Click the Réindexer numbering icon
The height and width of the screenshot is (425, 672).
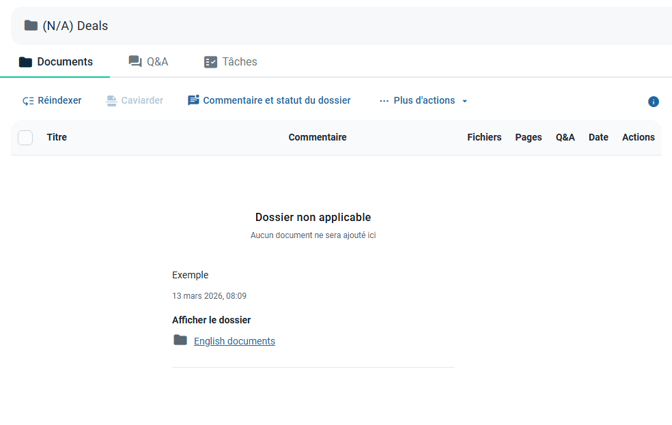[28, 101]
